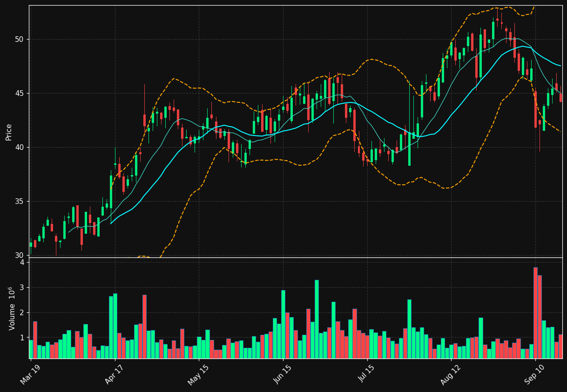Click the tallest volume bar near Sep 10
The width and height of the screenshot is (567, 392).
point(535,313)
